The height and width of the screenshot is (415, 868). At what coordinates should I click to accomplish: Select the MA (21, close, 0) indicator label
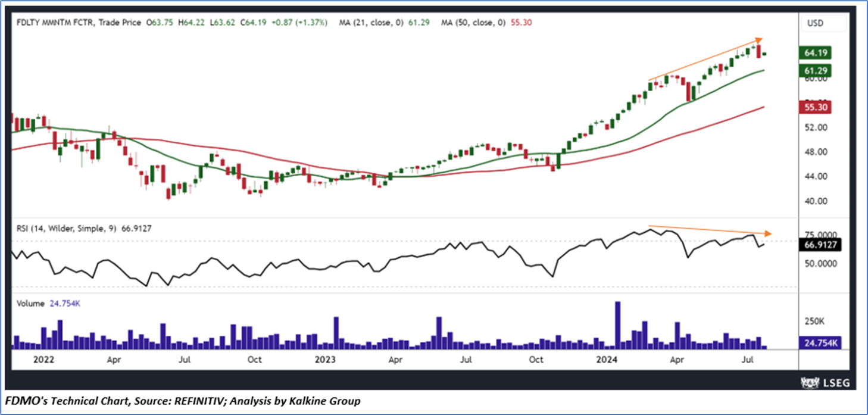coord(370,23)
